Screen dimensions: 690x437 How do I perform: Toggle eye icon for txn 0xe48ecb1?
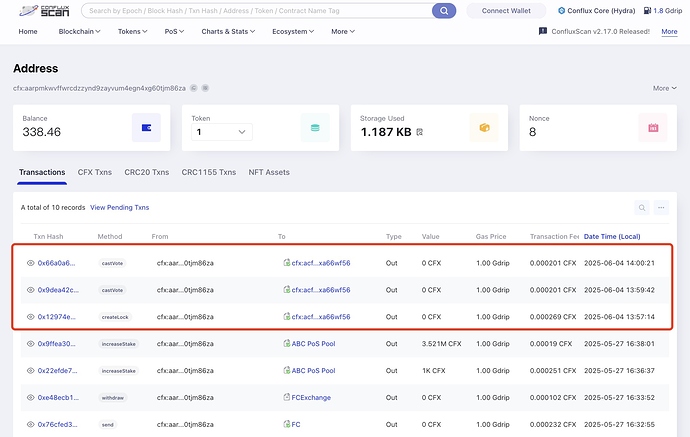pos(30,397)
